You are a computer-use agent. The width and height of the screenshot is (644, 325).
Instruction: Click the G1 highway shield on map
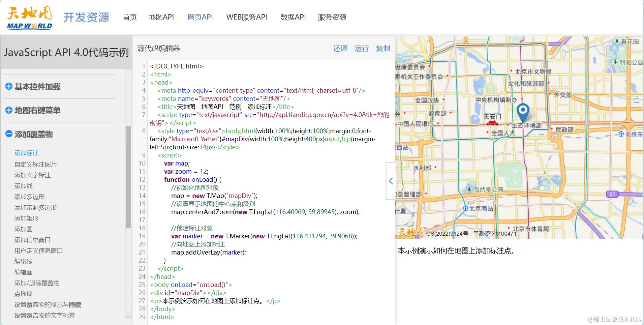pyautogui.click(x=612, y=194)
